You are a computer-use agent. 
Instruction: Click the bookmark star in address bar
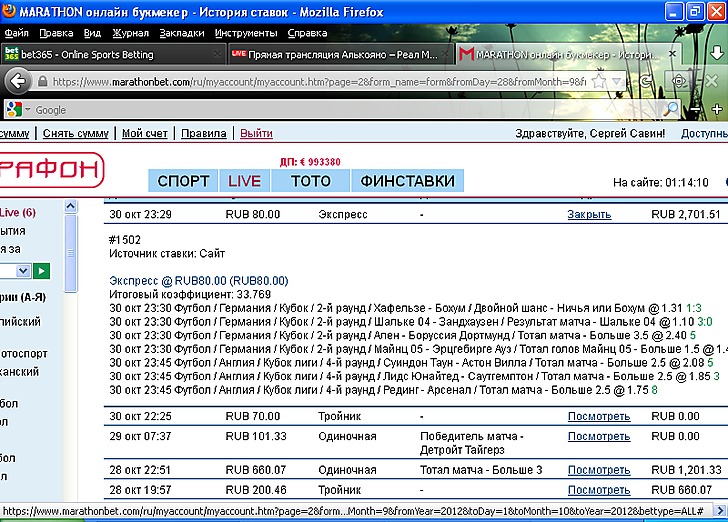(599, 82)
